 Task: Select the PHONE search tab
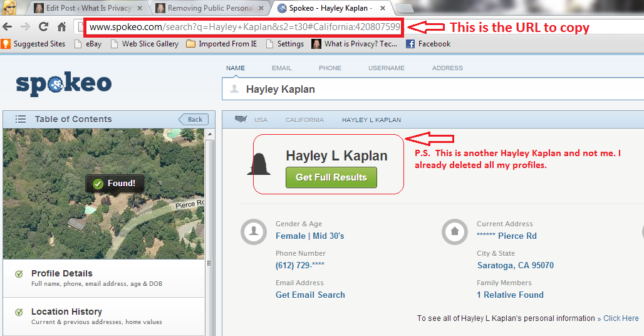330,68
